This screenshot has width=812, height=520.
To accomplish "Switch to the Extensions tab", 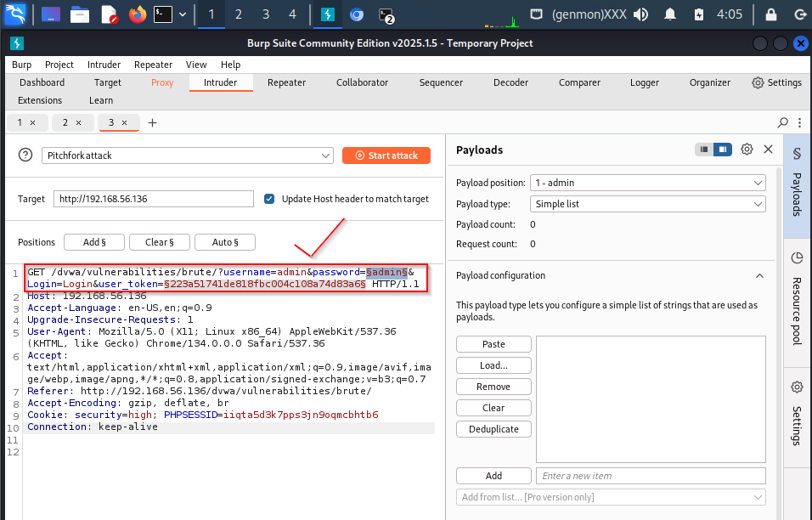I will click(40, 100).
